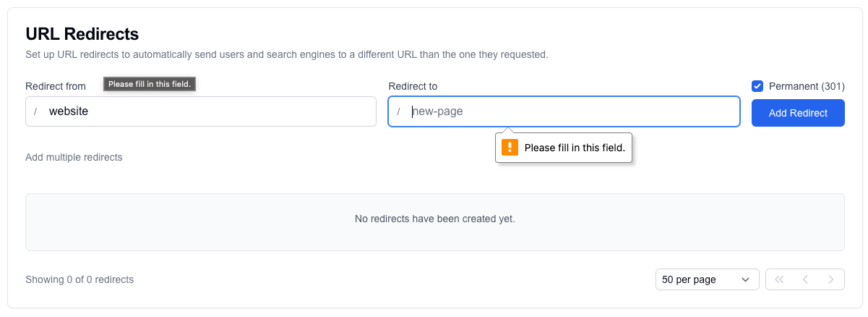Open the Add multiple redirects link

pos(74,157)
